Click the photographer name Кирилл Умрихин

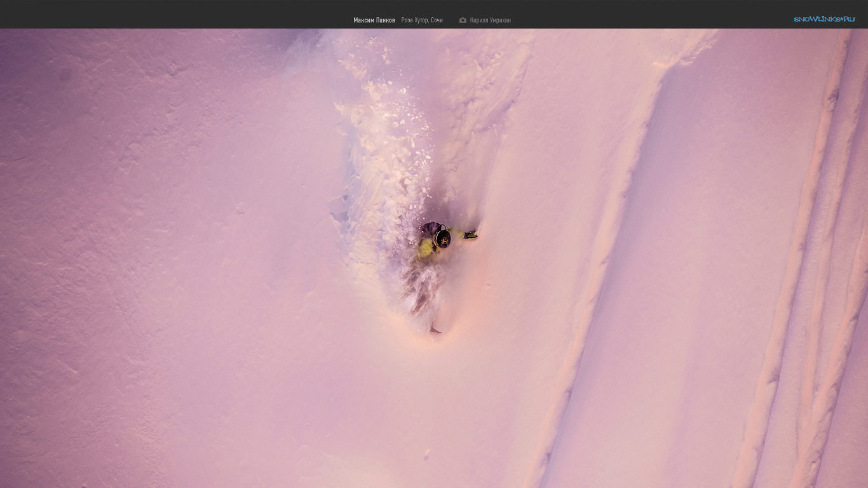tap(490, 20)
